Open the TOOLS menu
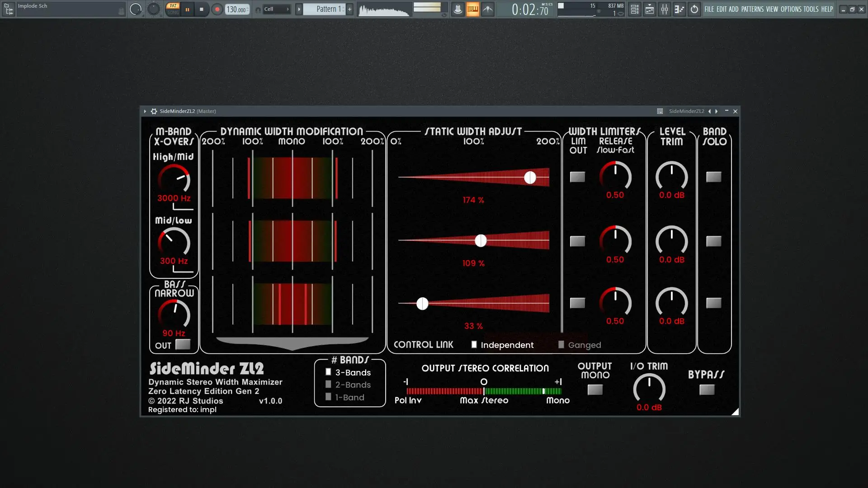Viewport: 868px width, 488px height. [811, 9]
